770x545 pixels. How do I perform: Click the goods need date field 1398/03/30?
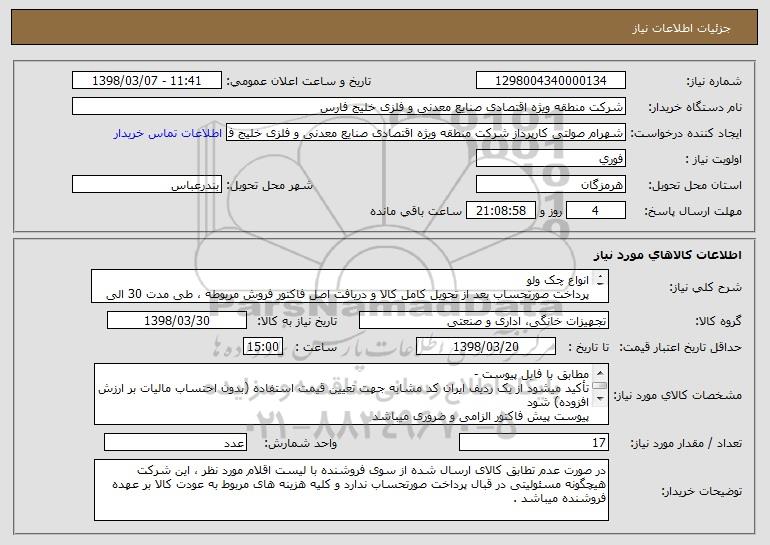pyautogui.click(x=177, y=321)
